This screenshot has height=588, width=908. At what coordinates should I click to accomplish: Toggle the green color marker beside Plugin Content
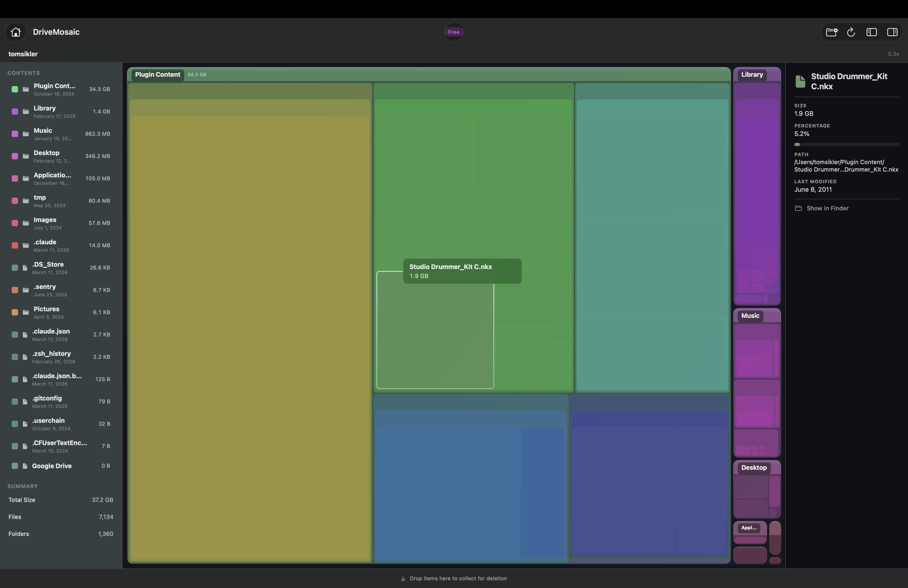pyautogui.click(x=15, y=89)
